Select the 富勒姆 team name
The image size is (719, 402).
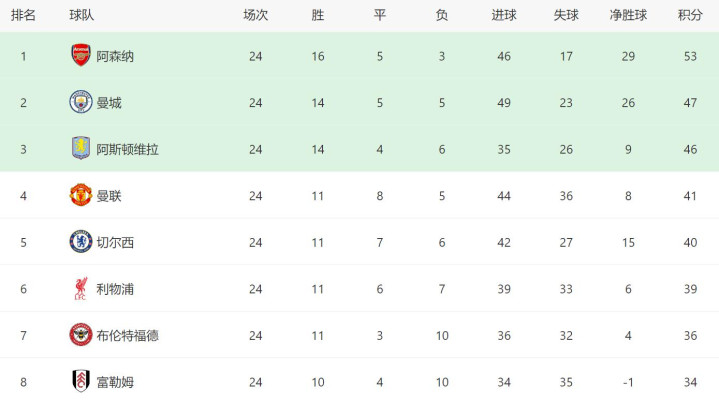tap(115, 382)
